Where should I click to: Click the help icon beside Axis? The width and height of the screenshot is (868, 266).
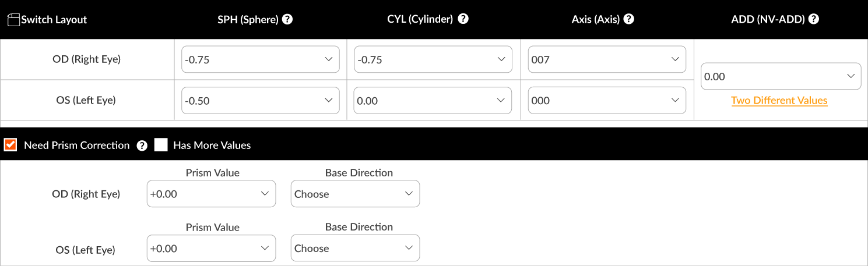coord(628,19)
